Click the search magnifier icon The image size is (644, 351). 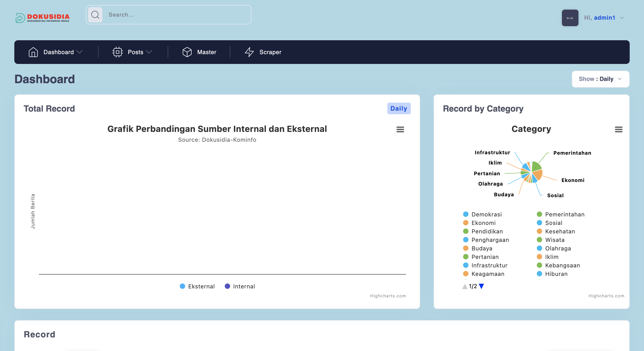point(95,15)
